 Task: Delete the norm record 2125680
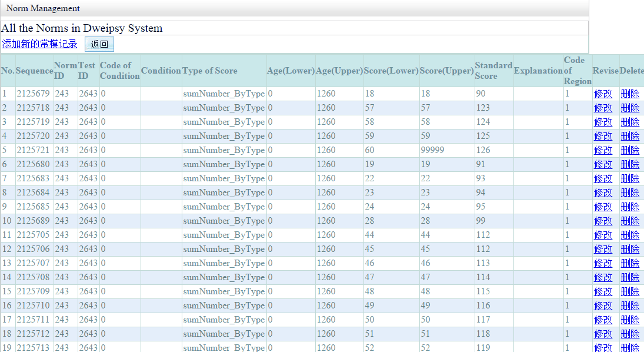click(x=630, y=164)
